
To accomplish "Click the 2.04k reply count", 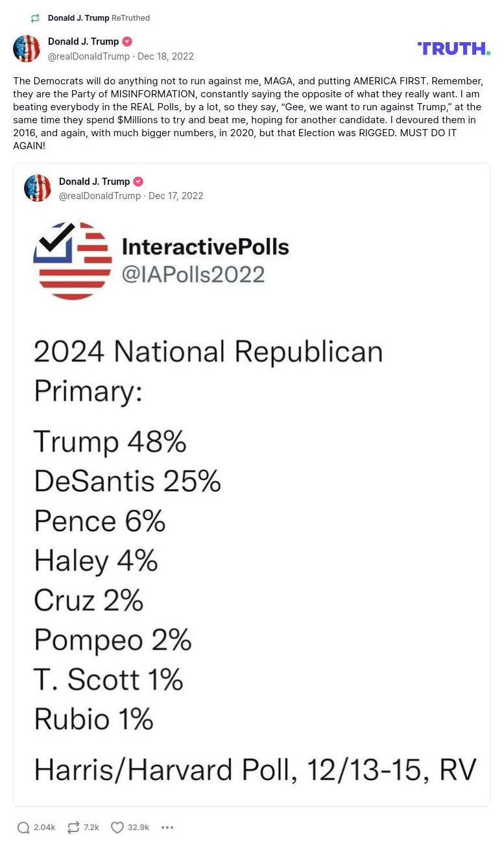I will (x=43, y=828).
